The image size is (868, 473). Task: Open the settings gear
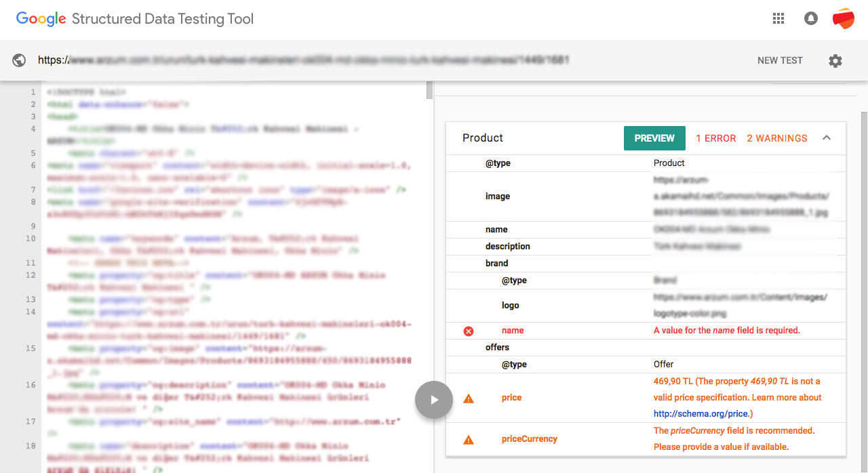(x=835, y=61)
